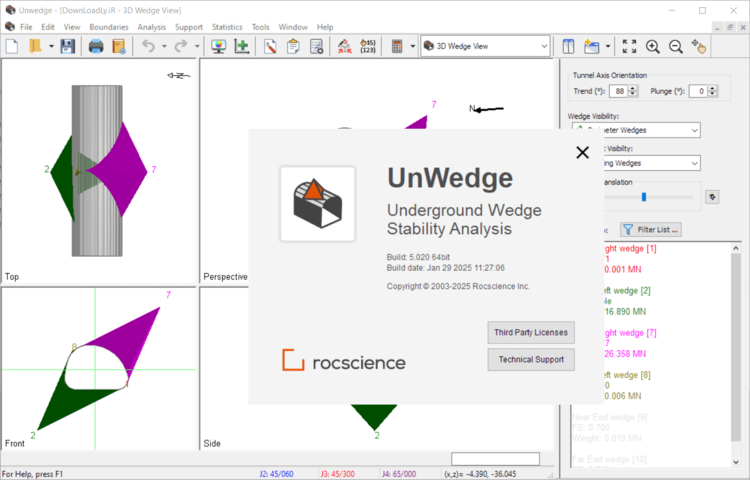750x480 pixels.
Task: Click the Technical Support button
Action: pyautogui.click(x=531, y=359)
